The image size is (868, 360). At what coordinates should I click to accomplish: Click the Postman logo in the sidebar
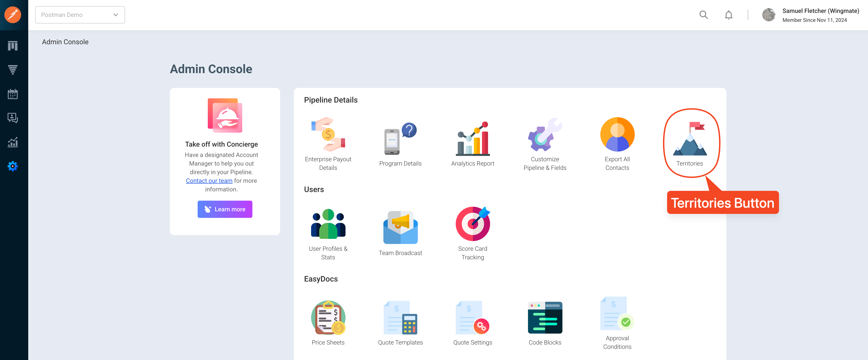13,15
